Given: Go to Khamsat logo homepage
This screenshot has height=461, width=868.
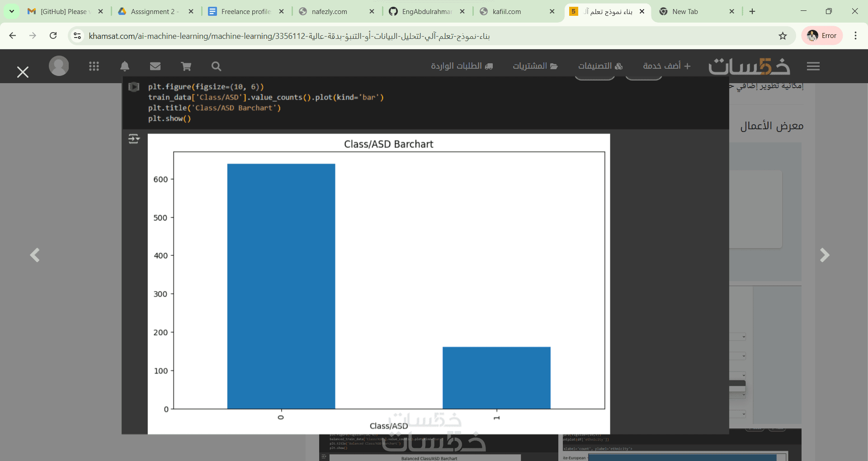Looking at the screenshot, I should 749,66.
